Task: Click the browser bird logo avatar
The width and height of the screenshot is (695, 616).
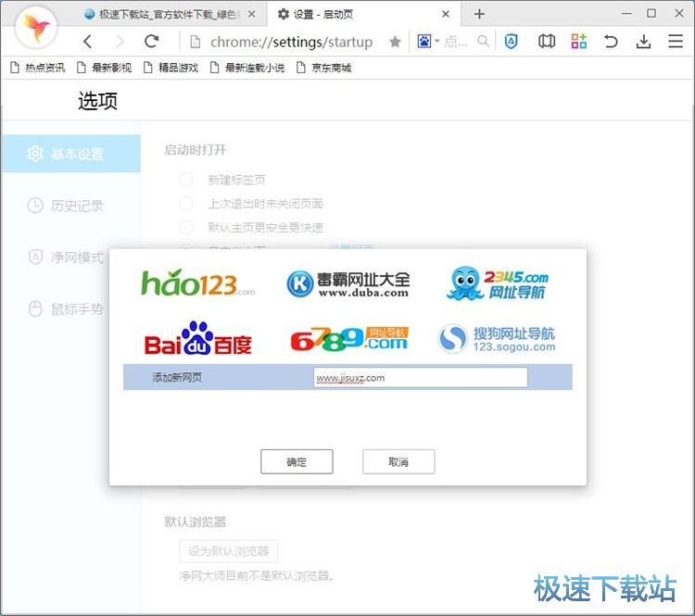Action: pos(36,28)
